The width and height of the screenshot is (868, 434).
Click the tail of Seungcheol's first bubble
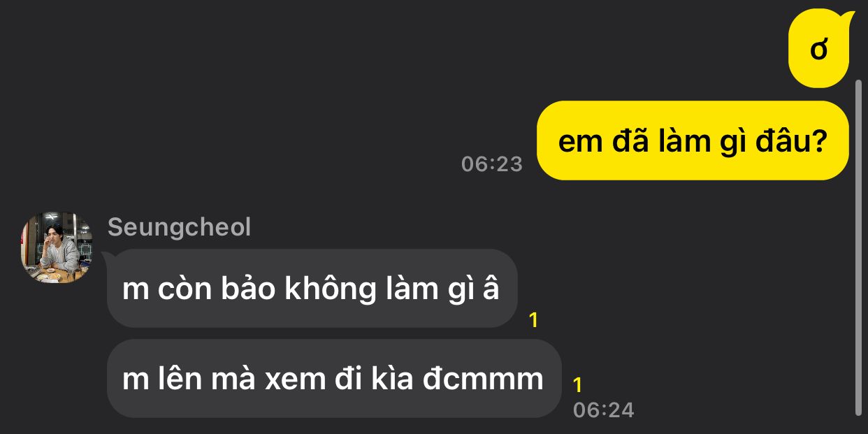point(109,257)
